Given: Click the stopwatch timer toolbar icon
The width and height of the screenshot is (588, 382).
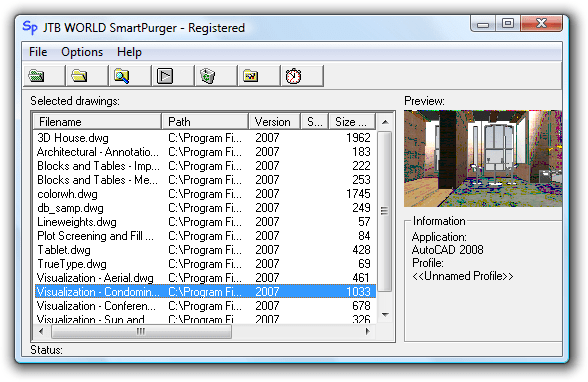Looking at the screenshot, I should (293, 76).
